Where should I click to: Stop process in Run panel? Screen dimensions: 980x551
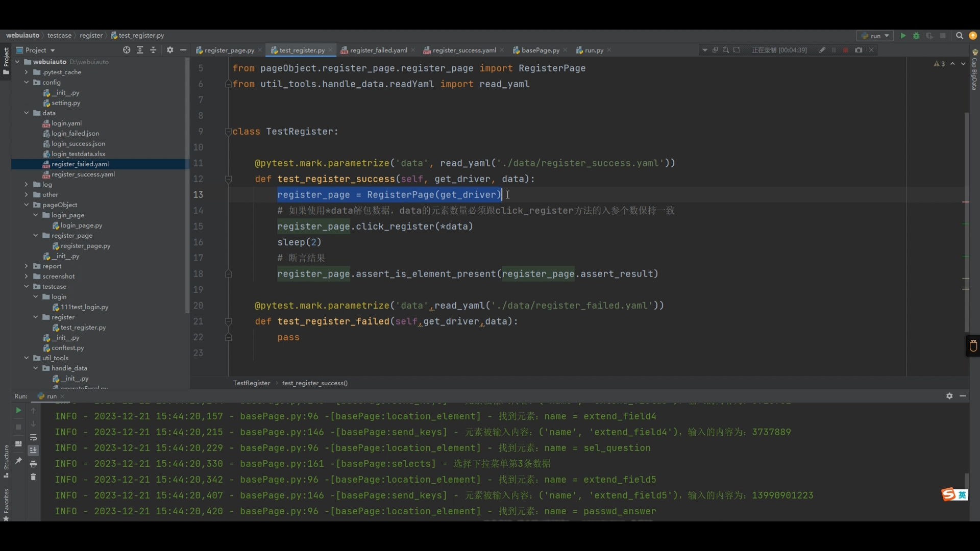tap(18, 427)
